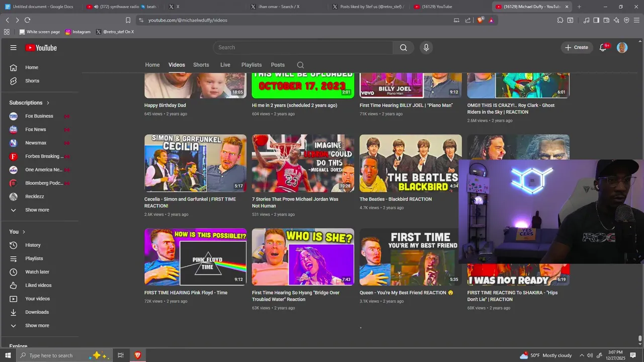Click the bookmark icon in address bar

128,20
